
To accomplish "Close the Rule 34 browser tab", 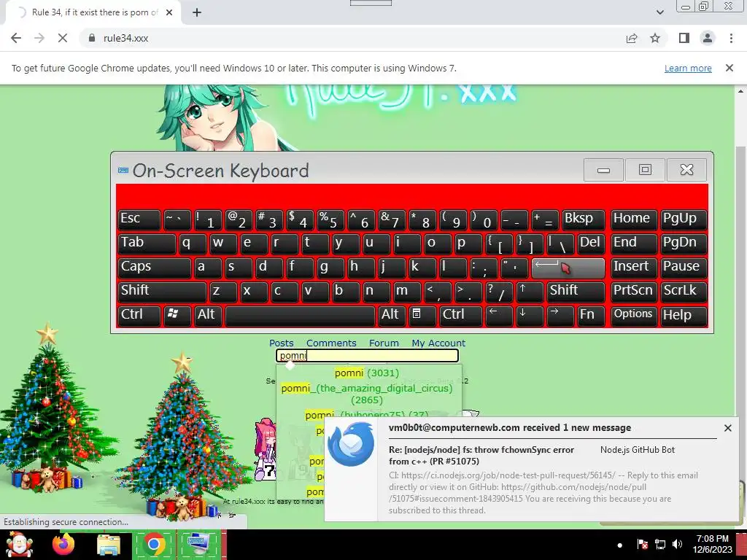I will point(169,12).
